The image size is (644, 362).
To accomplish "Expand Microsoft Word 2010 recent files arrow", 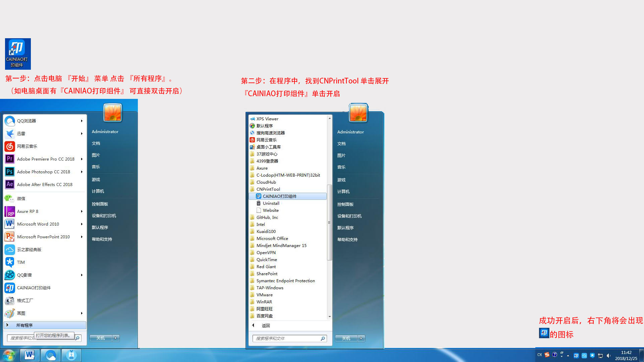I will 82,224.
